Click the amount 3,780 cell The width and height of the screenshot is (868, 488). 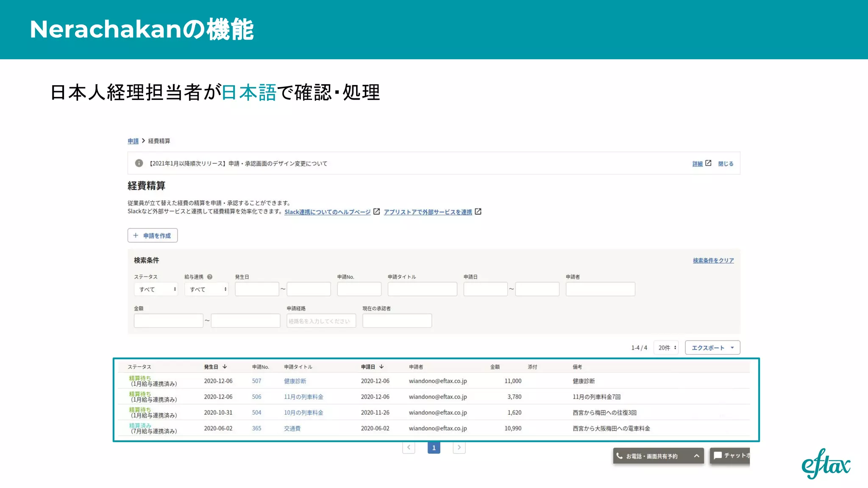[515, 397]
